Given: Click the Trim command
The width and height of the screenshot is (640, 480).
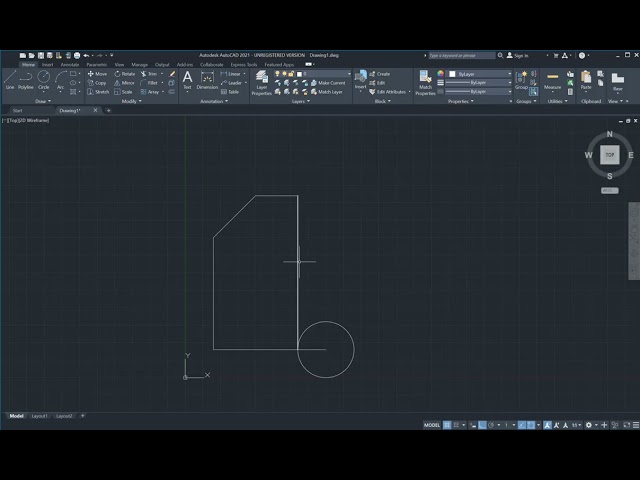Looking at the screenshot, I should point(149,74).
